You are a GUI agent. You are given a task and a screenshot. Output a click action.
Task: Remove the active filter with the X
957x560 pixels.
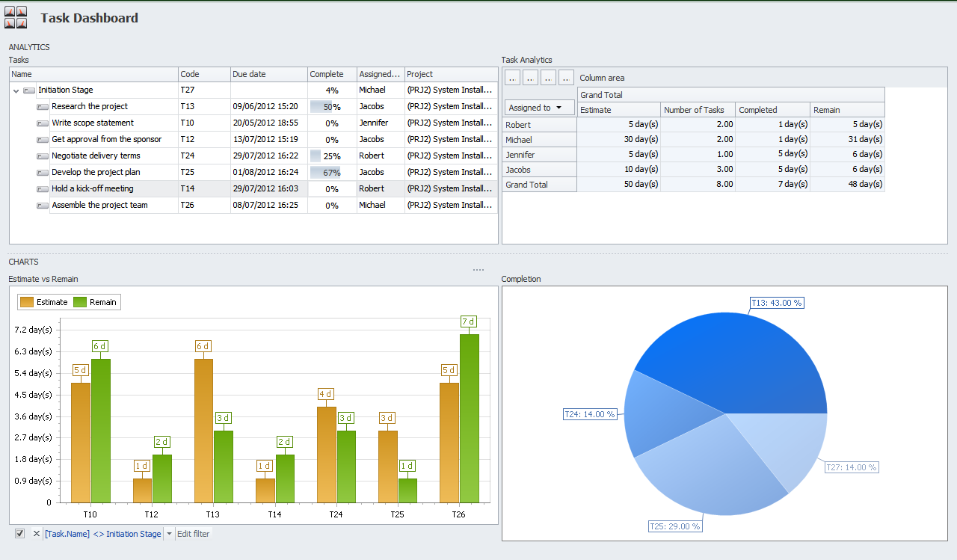click(x=36, y=534)
